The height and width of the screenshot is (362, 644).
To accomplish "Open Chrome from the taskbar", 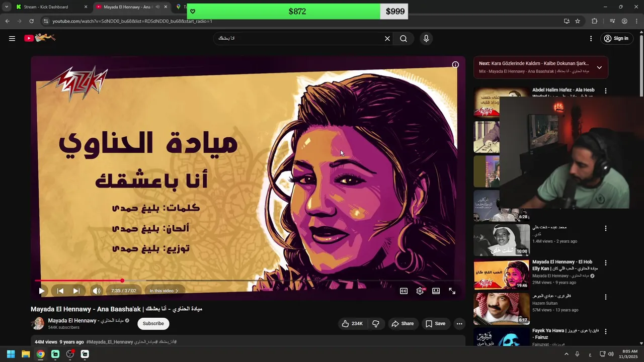I will [x=40, y=354].
